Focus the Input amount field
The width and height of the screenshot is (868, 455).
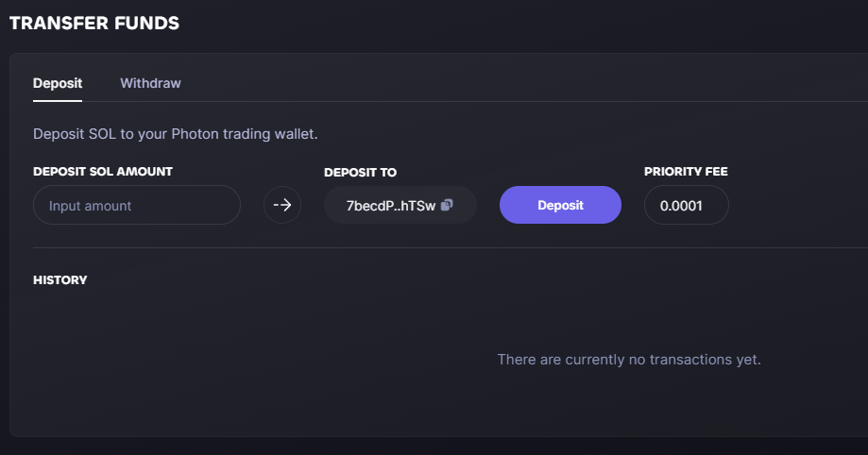point(137,205)
